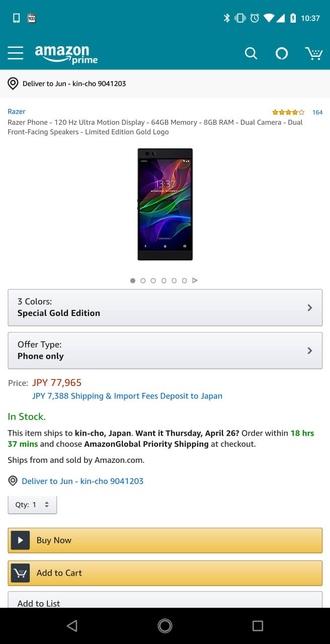
Task: Open Android recent apps square button
Action: (x=258, y=625)
